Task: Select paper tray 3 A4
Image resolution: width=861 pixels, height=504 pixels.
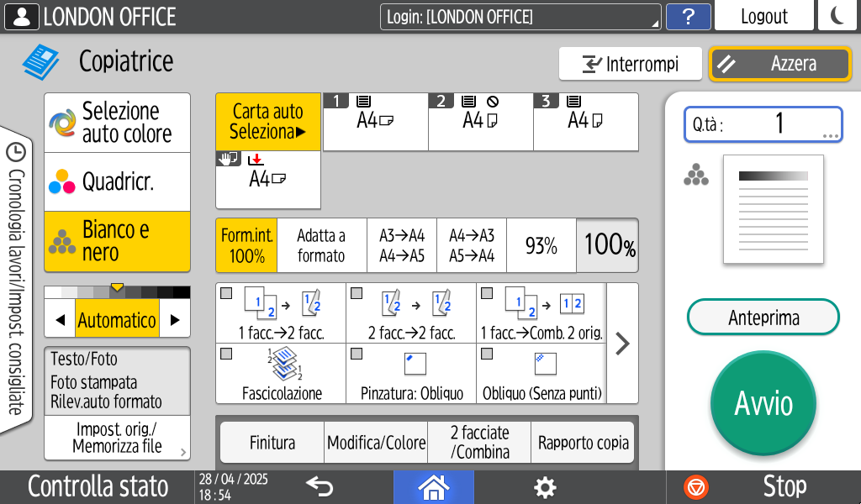Action: pyautogui.click(x=586, y=122)
